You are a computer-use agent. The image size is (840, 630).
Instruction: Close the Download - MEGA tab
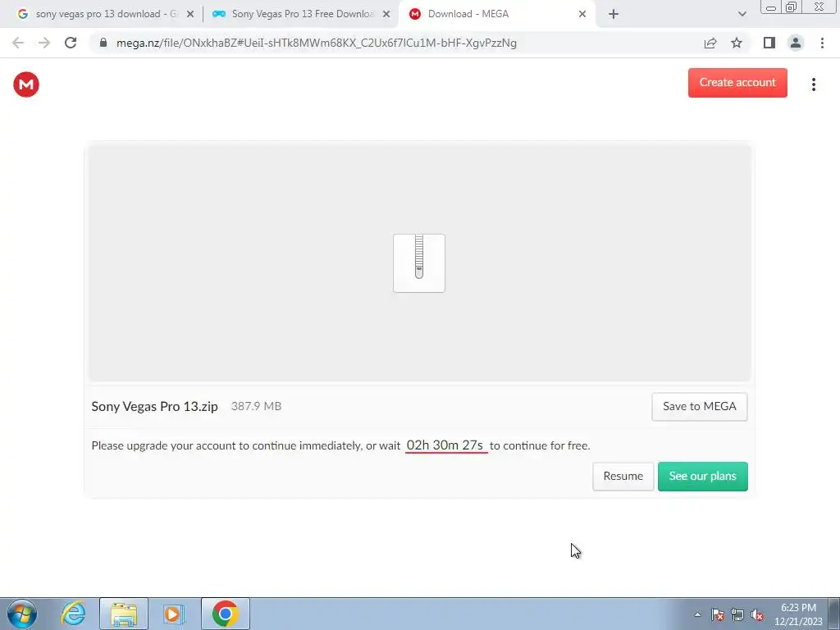pyautogui.click(x=582, y=15)
